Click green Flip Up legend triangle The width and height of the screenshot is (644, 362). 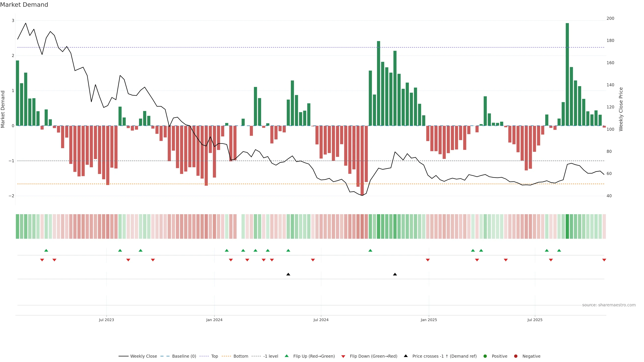287,356
